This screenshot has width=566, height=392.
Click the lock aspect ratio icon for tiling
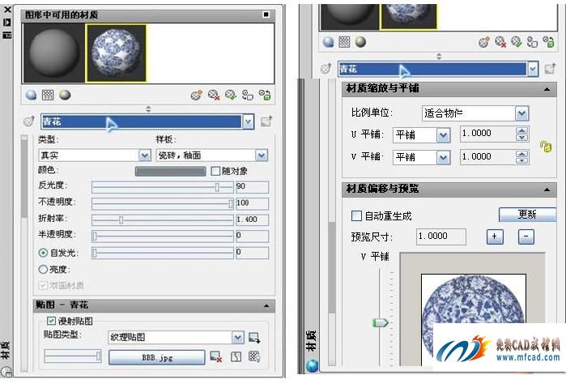(545, 146)
